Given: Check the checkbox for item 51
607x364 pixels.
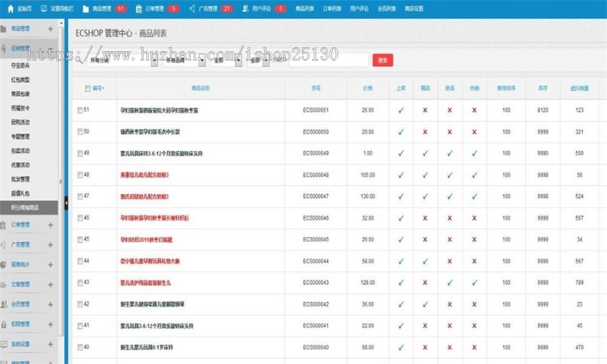Looking at the screenshot, I should (80, 111).
